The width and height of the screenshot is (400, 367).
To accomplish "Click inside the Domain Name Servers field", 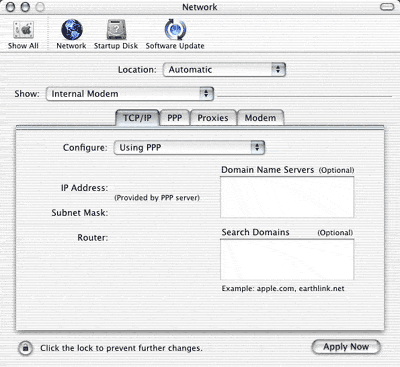I will pos(287,197).
